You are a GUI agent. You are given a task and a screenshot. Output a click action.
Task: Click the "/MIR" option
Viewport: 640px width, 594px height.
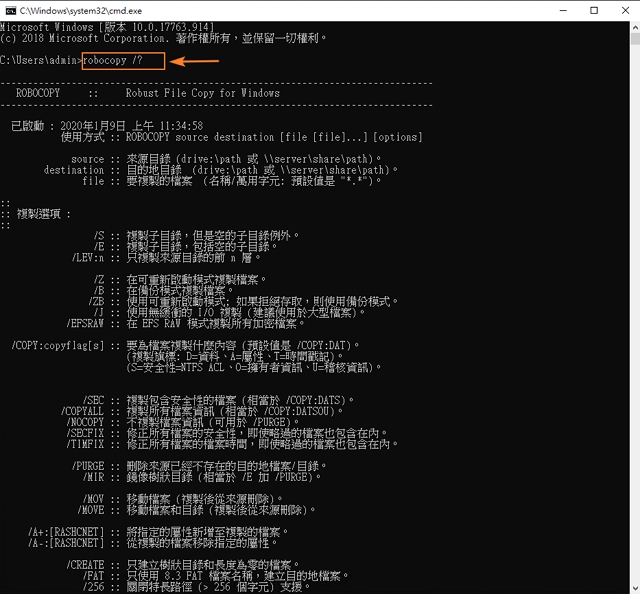click(x=93, y=478)
